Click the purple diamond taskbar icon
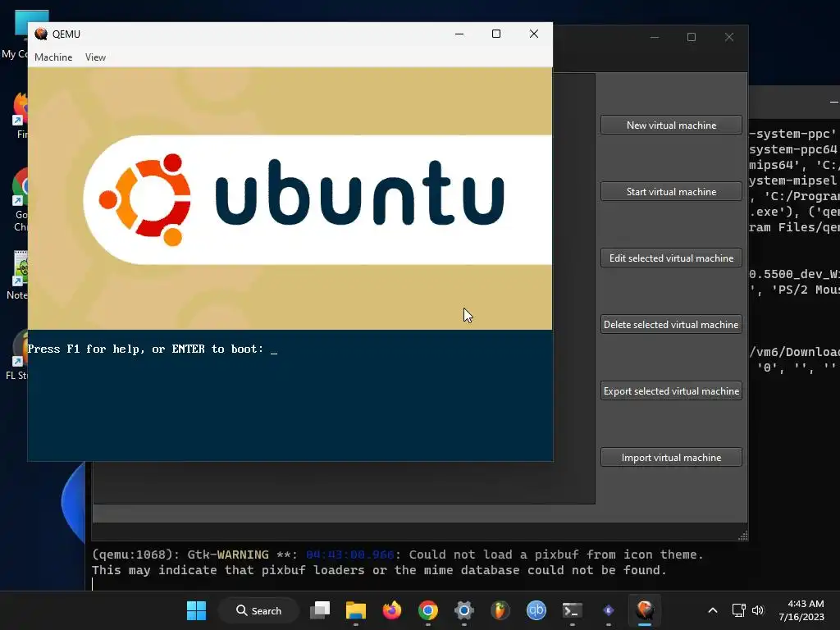 609,610
